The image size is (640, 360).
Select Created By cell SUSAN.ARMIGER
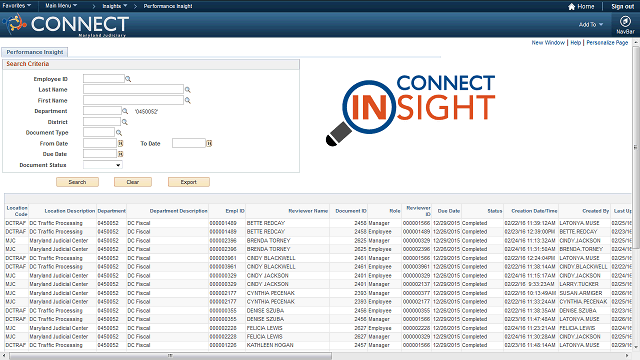(581, 293)
